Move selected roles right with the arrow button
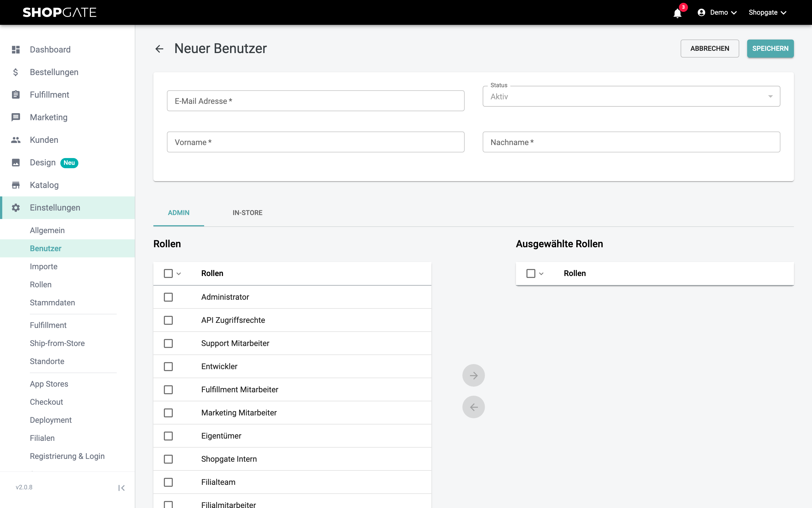Screen dimensions: 812x508 (x=473, y=375)
